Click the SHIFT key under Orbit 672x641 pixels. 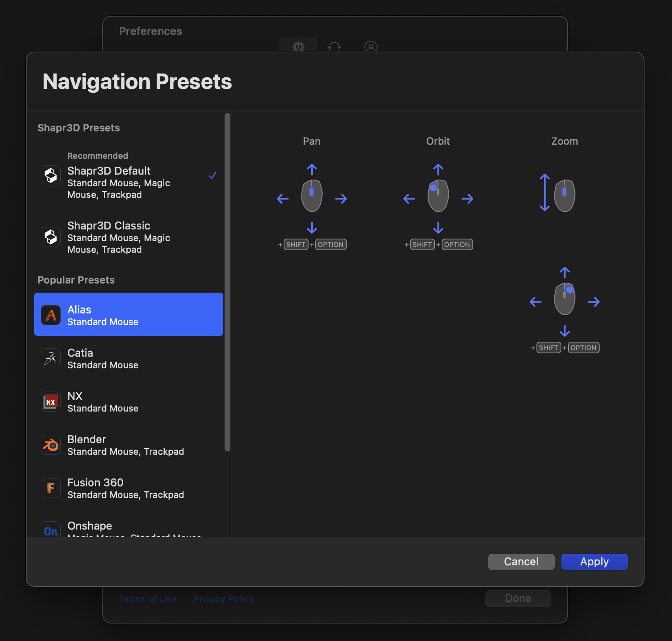(422, 244)
